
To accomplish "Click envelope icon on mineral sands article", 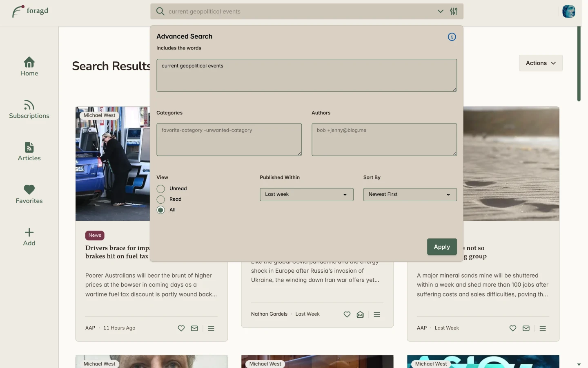I will click(x=526, y=328).
